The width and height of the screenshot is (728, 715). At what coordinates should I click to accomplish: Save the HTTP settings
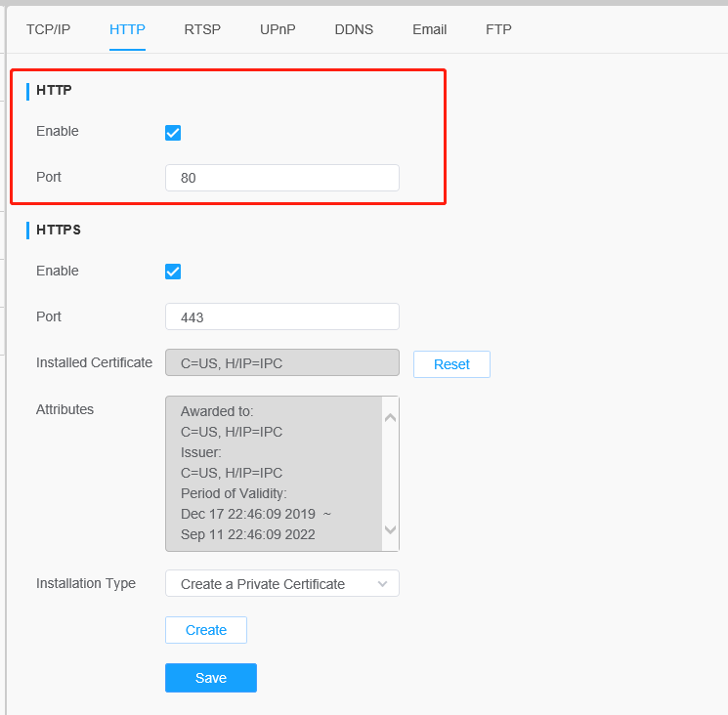[211, 678]
